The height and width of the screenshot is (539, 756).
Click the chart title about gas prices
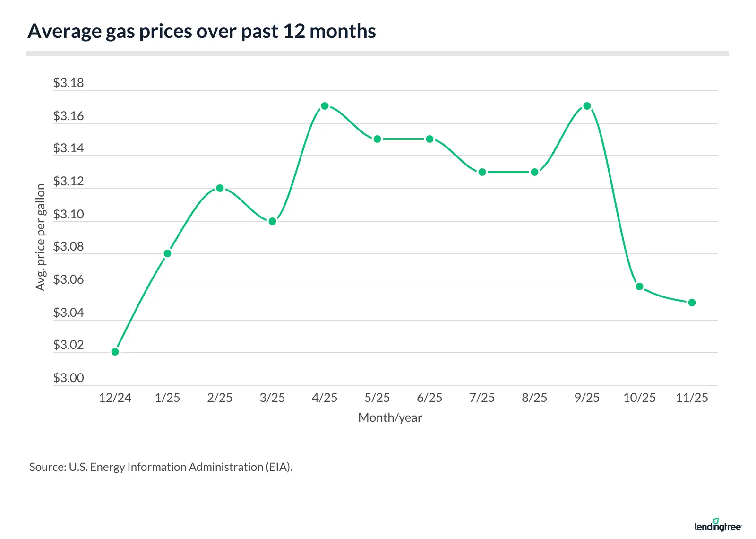pyautogui.click(x=202, y=31)
